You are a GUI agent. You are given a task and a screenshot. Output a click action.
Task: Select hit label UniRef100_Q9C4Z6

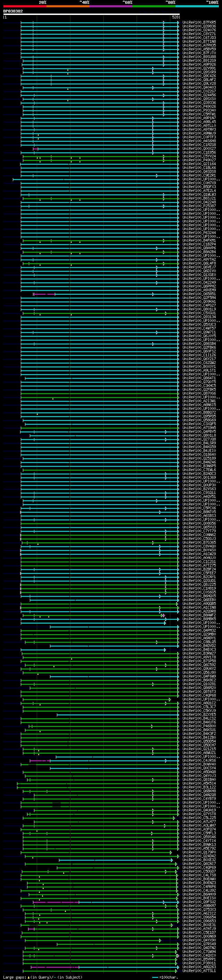tap(199, 76)
